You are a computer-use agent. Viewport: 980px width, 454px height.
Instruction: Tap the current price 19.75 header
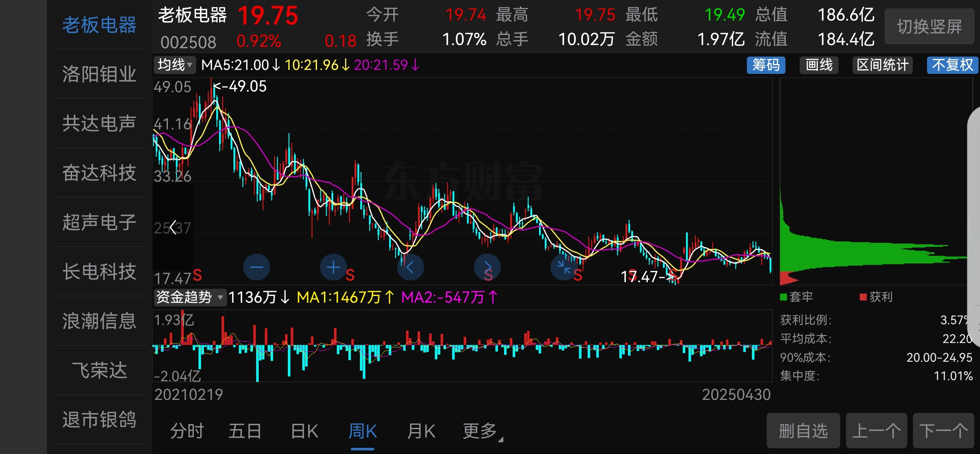(268, 16)
